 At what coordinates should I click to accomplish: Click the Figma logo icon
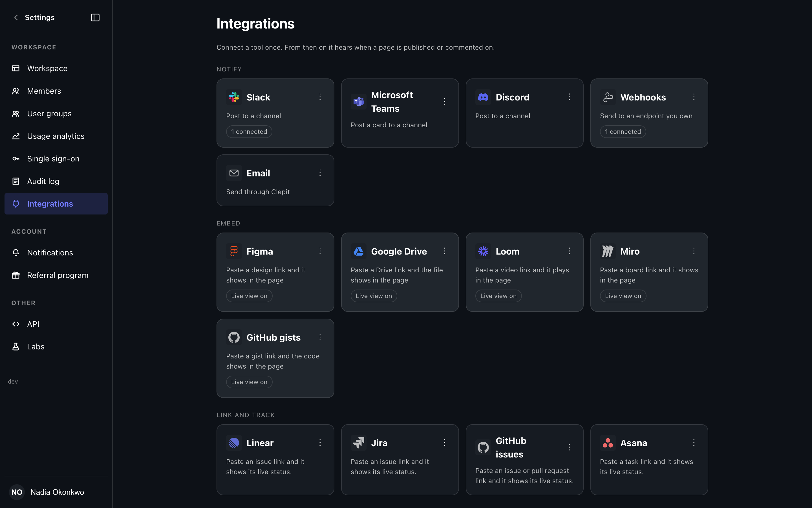[234, 251]
